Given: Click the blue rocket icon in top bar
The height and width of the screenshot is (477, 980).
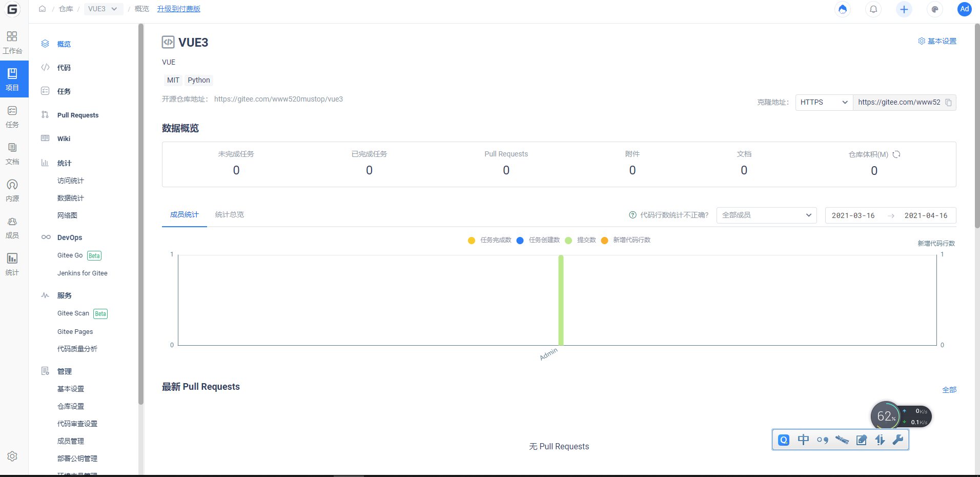Looking at the screenshot, I should pyautogui.click(x=843, y=9).
